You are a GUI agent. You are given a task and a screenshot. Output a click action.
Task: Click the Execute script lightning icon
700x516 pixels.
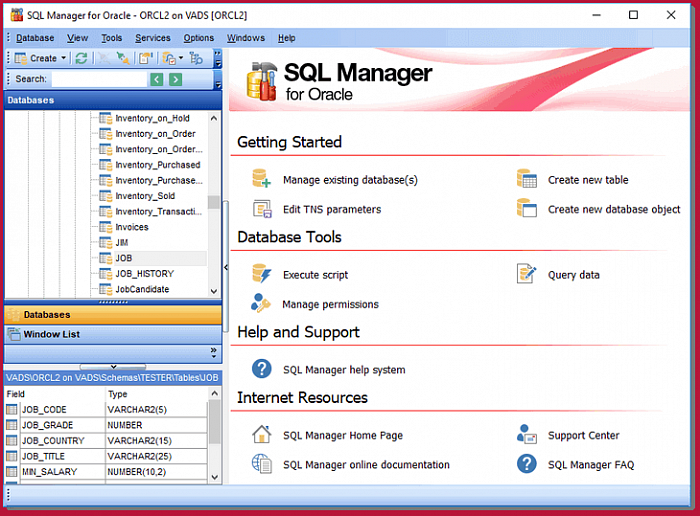261,274
